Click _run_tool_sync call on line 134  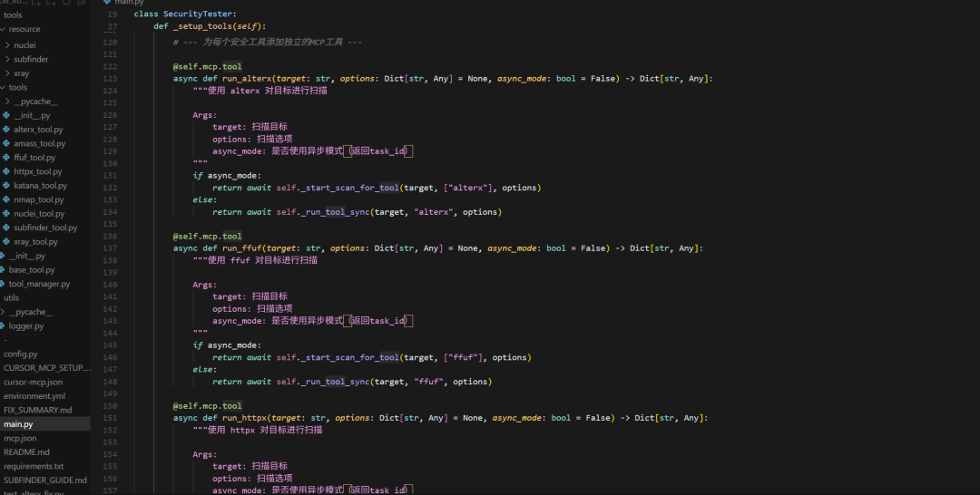pos(335,212)
